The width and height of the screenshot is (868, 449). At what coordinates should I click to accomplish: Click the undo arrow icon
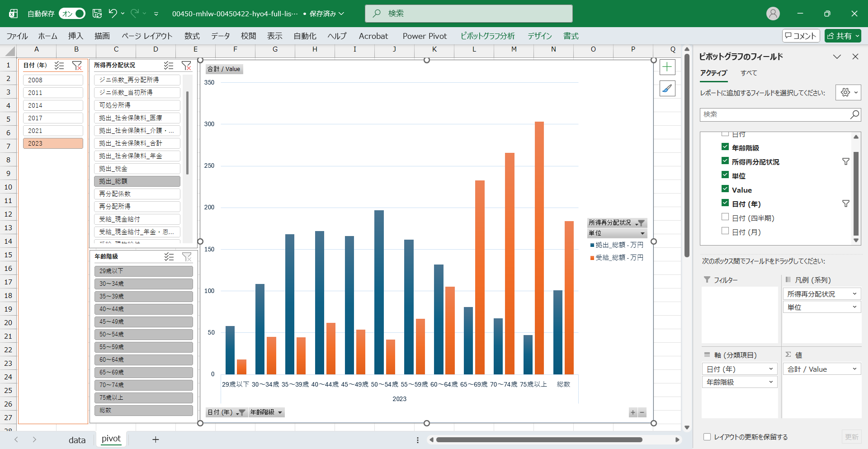click(x=113, y=14)
